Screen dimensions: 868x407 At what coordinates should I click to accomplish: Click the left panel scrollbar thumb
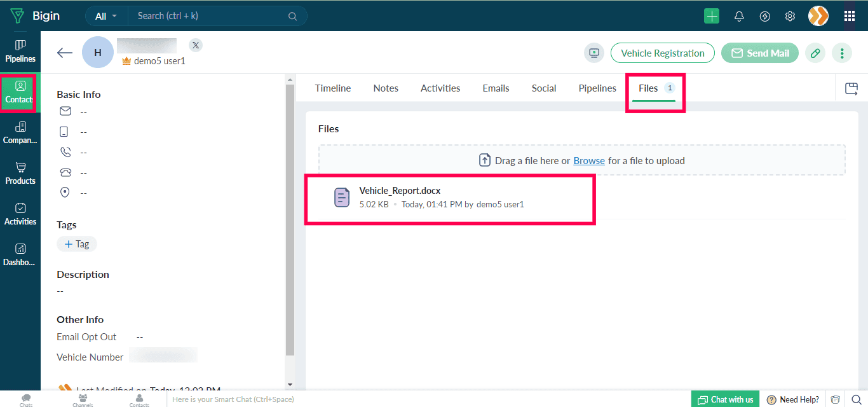point(290,219)
